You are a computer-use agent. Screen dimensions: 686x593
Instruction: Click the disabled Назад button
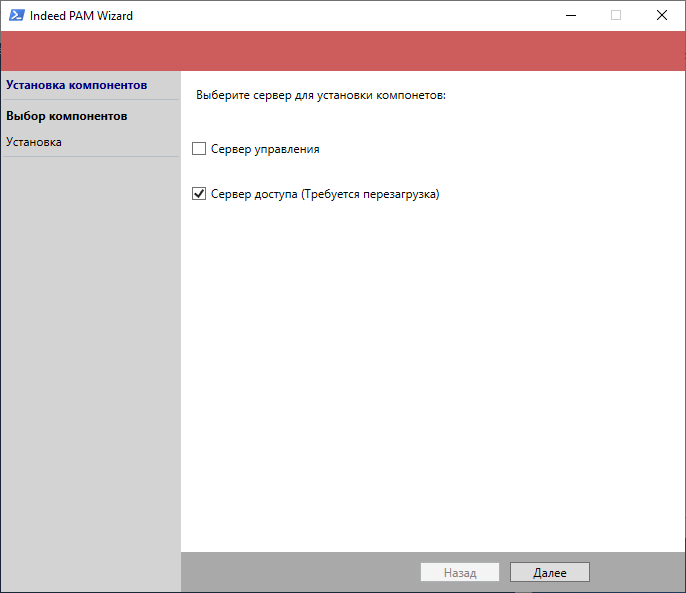click(460, 573)
